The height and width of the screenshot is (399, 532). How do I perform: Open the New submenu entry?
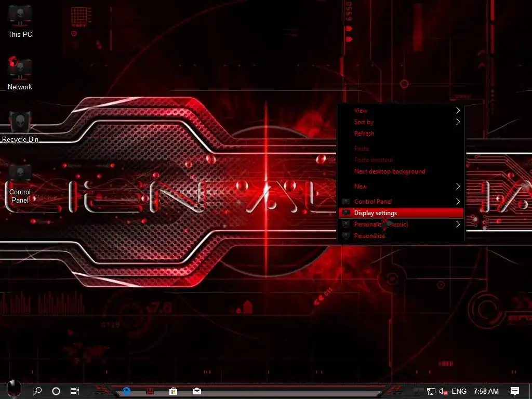[401, 187]
